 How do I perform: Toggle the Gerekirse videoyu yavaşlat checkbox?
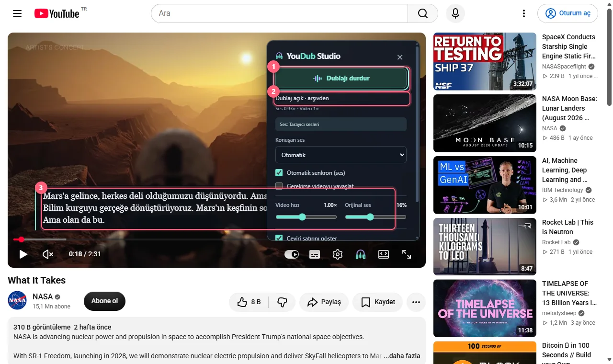279,186
